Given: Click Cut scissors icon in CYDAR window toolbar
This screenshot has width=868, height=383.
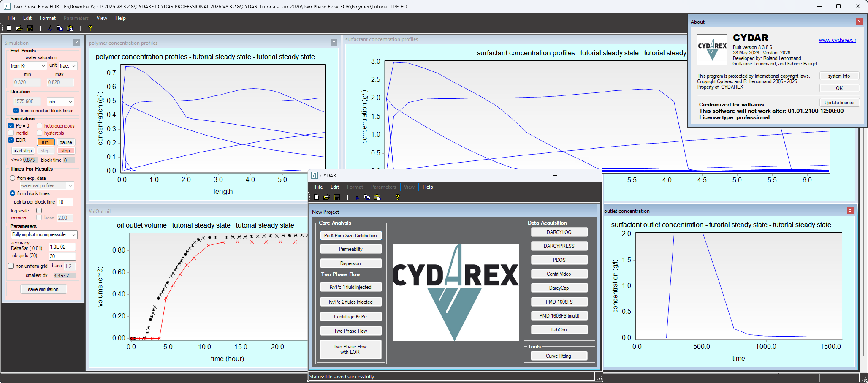Looking at the screenshot, I should (x=357, y=197).
